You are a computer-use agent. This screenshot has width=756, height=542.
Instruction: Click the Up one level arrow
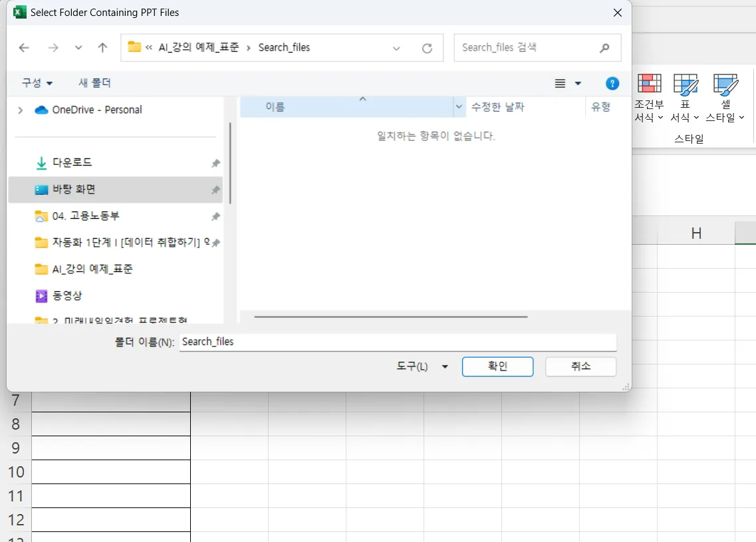click(102, 48)
